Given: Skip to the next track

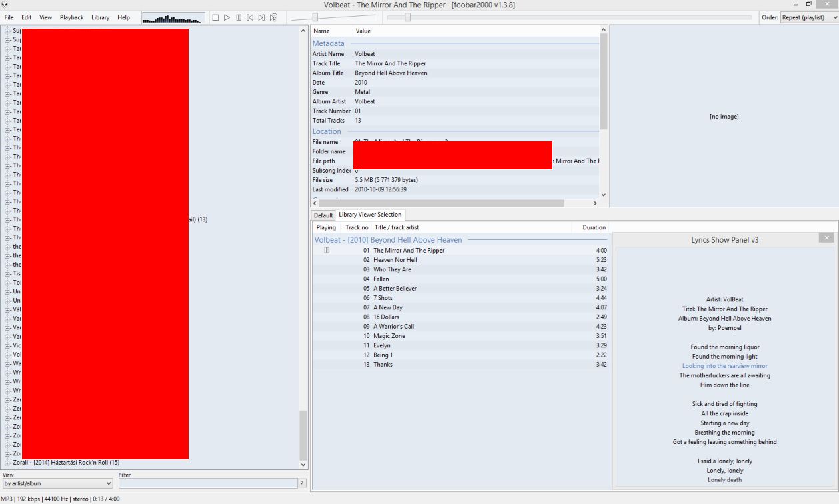Looking at the screenshot, I should coord(261,17).
